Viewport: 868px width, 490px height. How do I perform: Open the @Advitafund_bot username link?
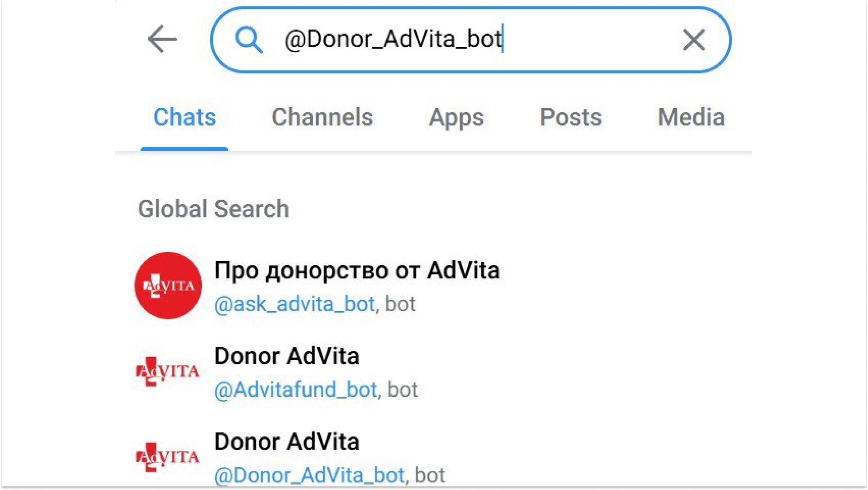(x=295, y=389)
